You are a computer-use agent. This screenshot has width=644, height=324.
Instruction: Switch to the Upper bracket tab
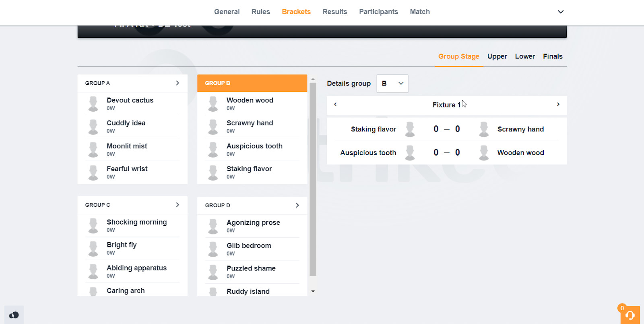(x=497, y=56)
